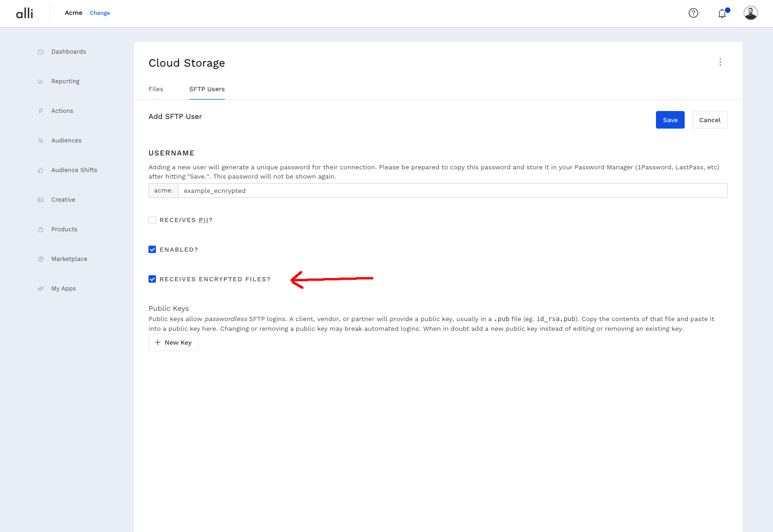This screenshot has width=773, height=532.
Task: Click the alli logo
Action: pos(25,13)
